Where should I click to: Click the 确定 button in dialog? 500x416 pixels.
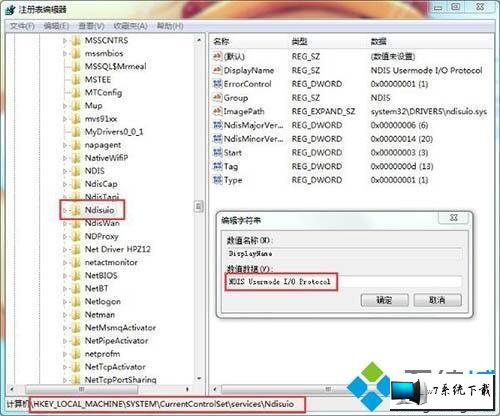(385, 300)
